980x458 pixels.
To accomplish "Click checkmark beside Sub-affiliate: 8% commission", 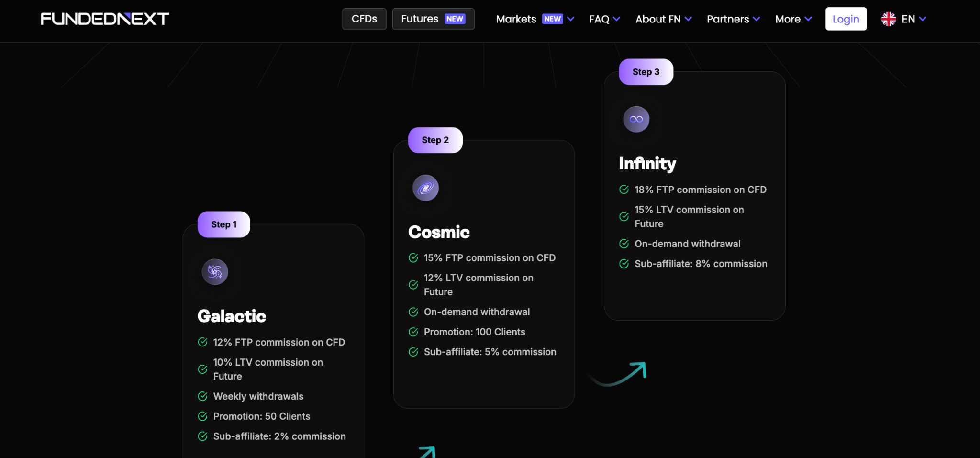I will coord(624,264).
